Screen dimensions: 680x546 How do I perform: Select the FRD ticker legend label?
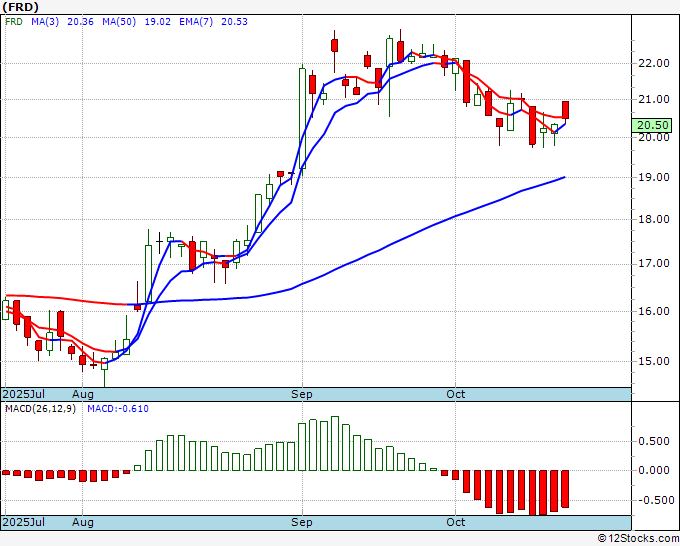coord(13,22)
